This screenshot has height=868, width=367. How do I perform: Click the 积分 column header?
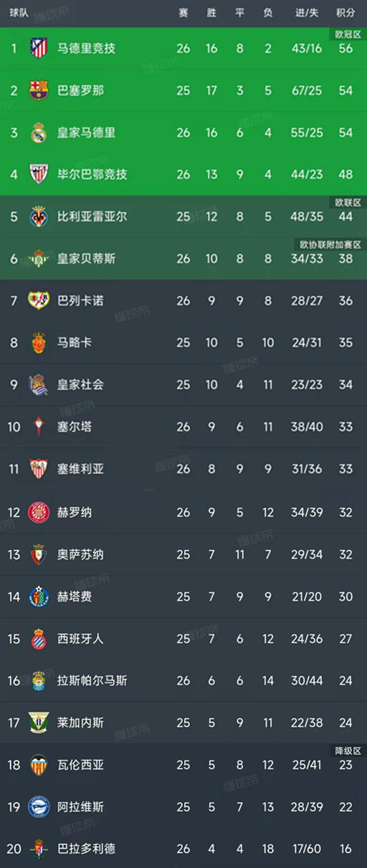(345, 13)
